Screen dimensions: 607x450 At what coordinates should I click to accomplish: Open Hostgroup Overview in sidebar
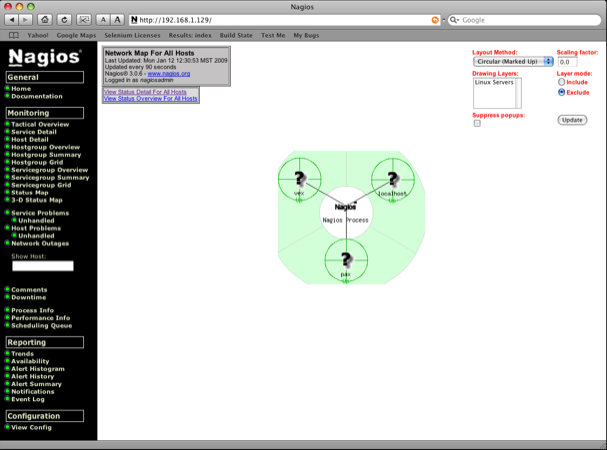click(x=45, y=147)
